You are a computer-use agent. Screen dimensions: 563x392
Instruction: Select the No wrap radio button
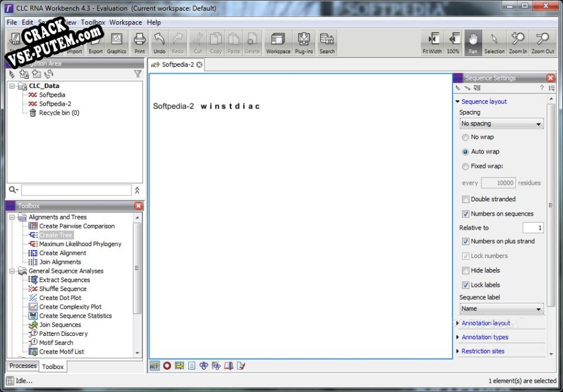[466, 137]
